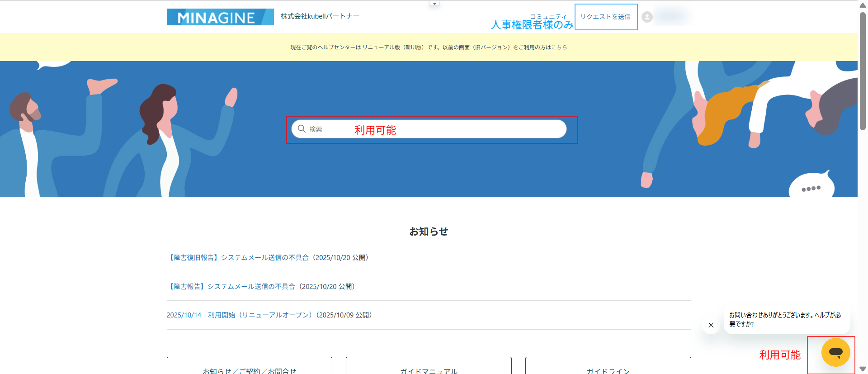Follow the こちら link in the yellow banner
Viewport: 868px width, 374px height.
559,47
